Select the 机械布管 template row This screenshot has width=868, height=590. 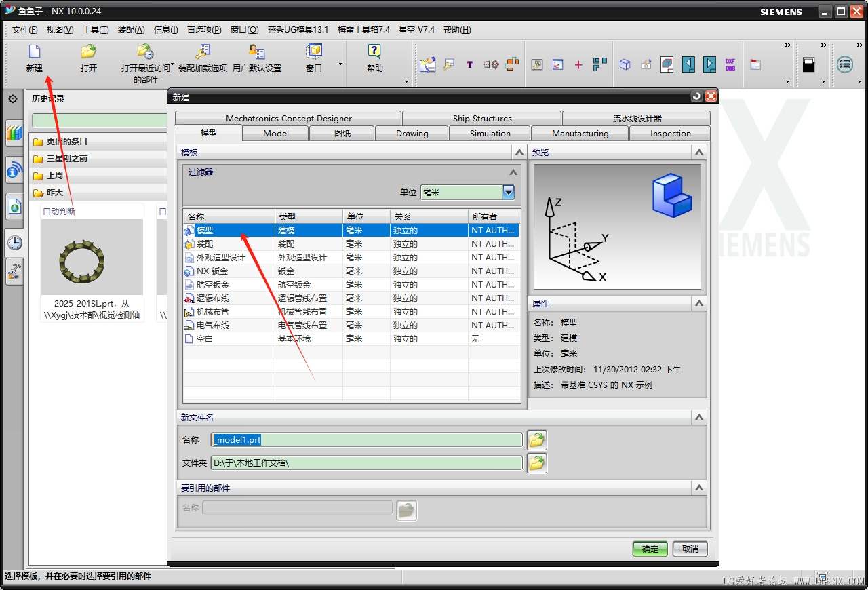[351, 311]
